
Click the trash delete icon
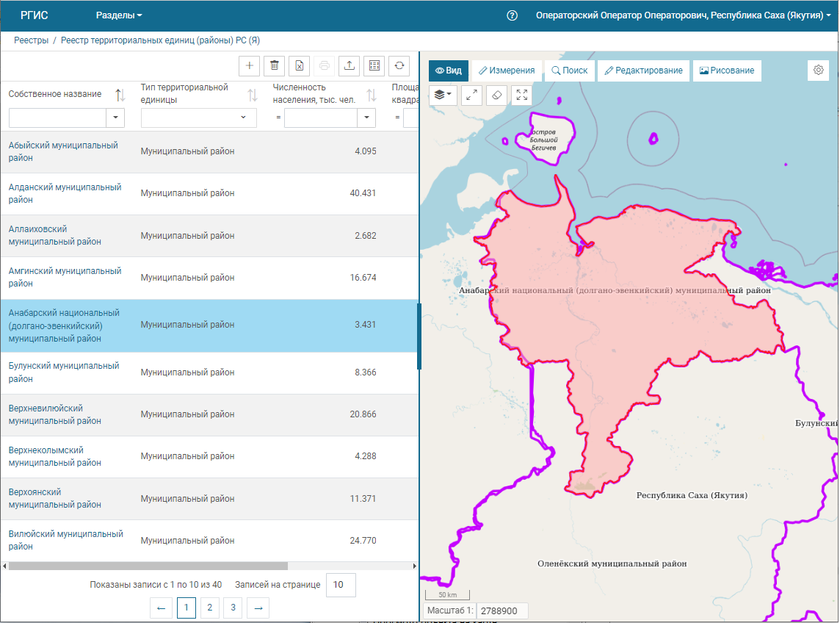tap(275, 65)
